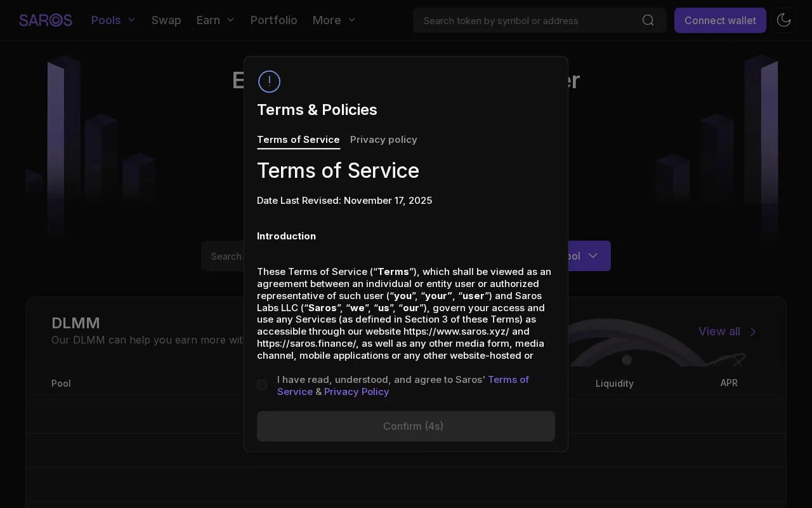Screen dimensions: 812x508
Task: Click the alert icon in Terms dialog
Action: [x=269, y=81]
